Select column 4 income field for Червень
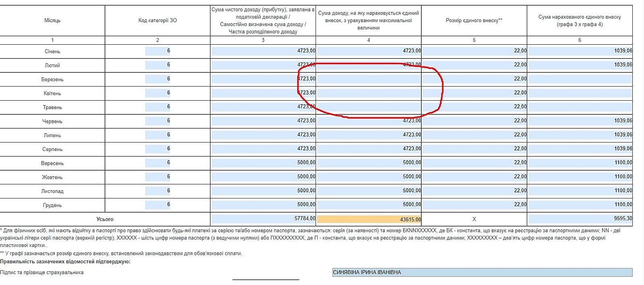Image resolution: width=644 pixels, height=285 pixels. pyautogui.click(x=369, y=121)
